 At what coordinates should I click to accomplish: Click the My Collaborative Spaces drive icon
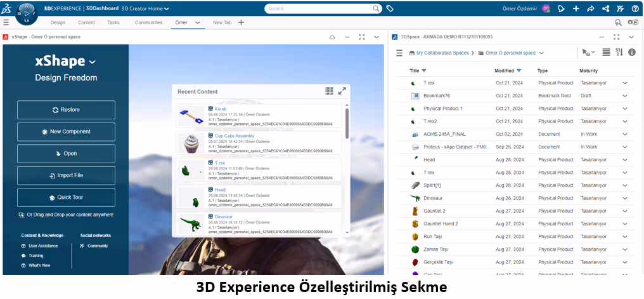click(412, 53)
